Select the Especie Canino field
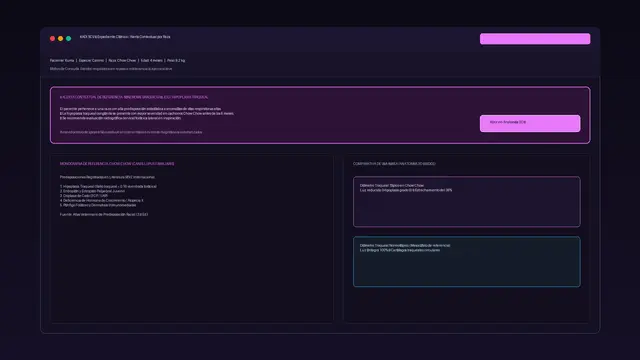Image resolution: width=640 pixels, height=360 pixels. pyautogui.click(x=91, y=60)
